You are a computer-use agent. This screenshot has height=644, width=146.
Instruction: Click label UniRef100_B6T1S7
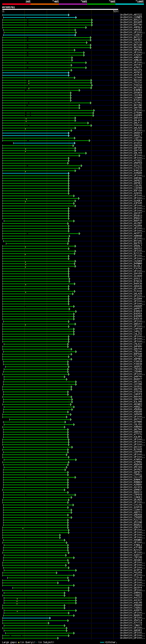[x=131, y=37]
